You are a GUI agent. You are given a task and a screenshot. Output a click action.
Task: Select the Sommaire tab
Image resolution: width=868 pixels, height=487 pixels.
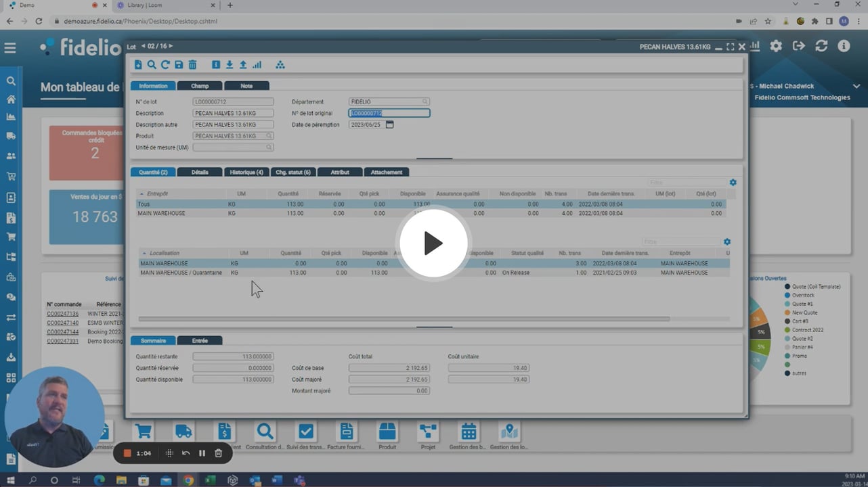[153, 341]
